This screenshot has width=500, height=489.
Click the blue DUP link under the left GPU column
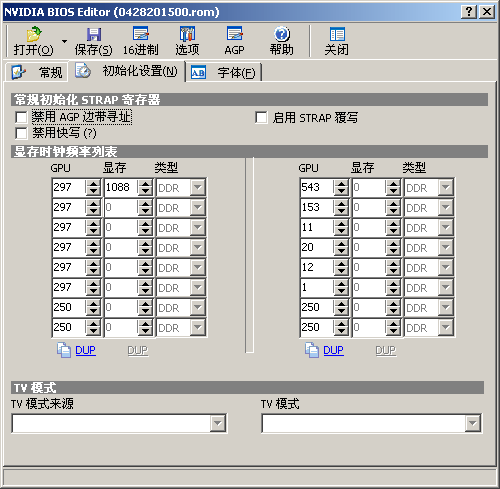(85, 350)
